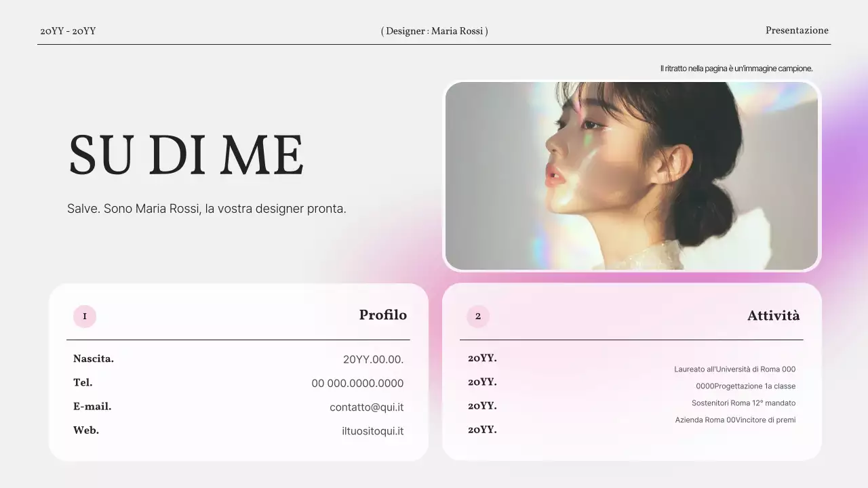Screen dimensions: 868x488
Task: Click the Presentazione label in header
Action: click(797, 30)
